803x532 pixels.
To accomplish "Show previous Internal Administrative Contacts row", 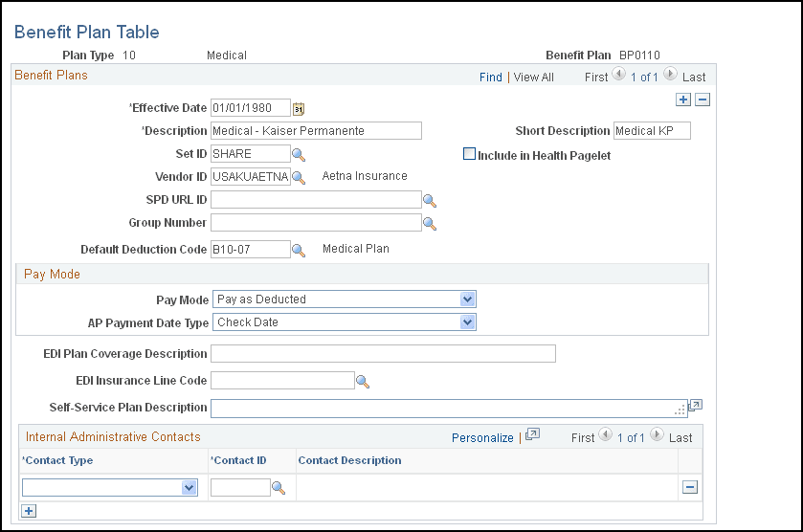I will tap(605, 434).
